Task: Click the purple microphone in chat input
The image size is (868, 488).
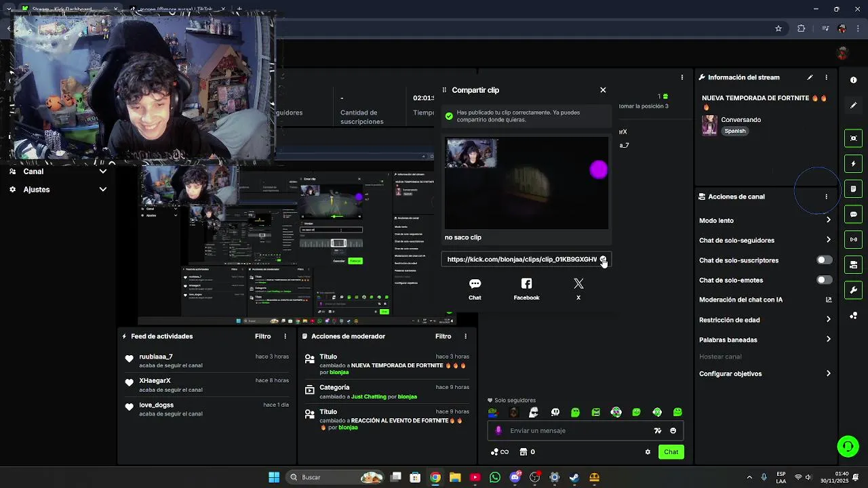Action: click(x=498, y=430)
